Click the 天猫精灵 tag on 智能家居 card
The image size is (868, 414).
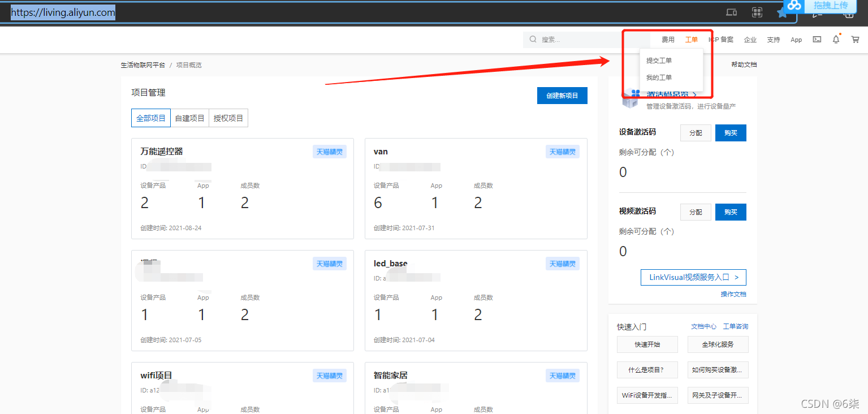click(x=563, y=376)
